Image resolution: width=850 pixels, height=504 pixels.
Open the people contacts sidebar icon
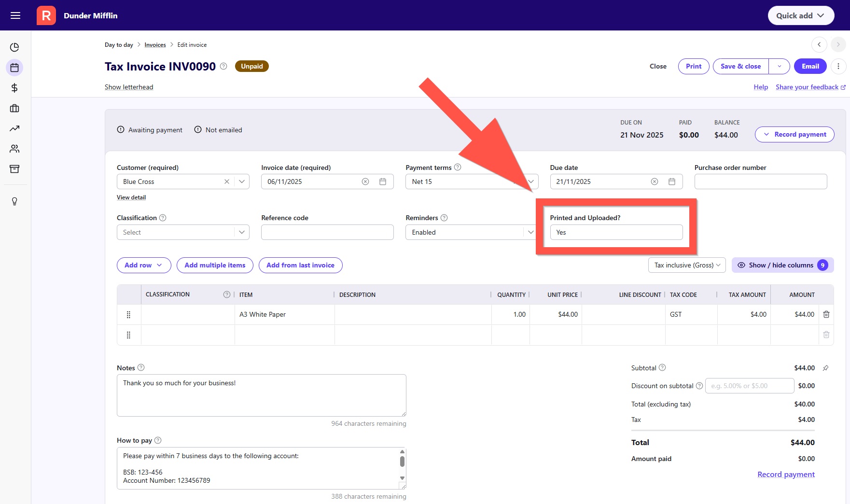[14, 149]
